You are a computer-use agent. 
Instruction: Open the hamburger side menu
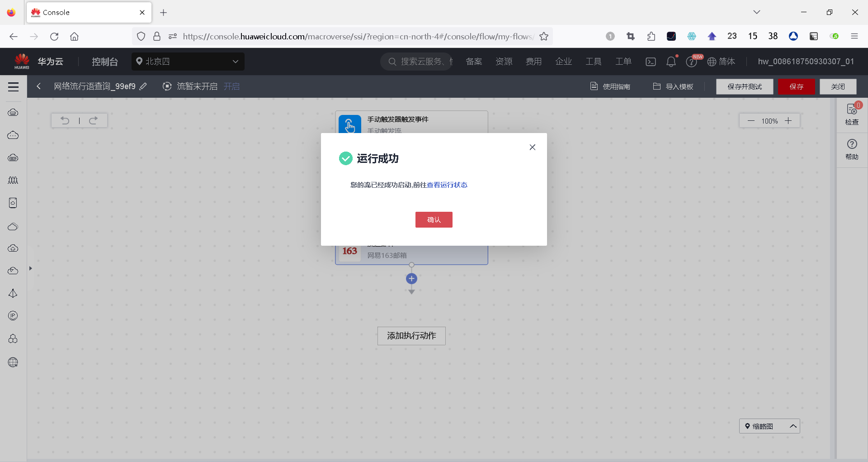(x=14, y=86)
